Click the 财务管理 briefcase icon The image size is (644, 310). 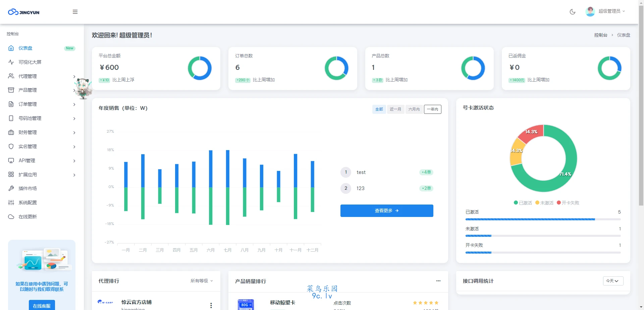[11, 132]
